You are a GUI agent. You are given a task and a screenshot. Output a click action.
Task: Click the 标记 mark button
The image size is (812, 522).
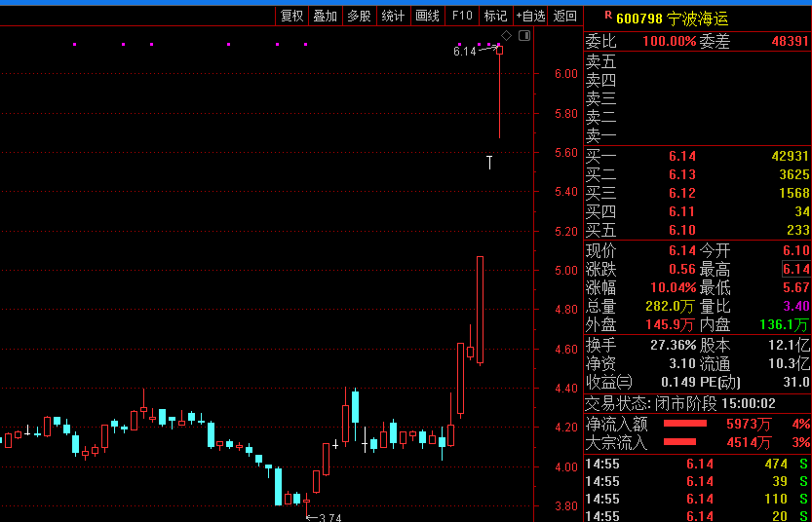(x=495, y=16)
